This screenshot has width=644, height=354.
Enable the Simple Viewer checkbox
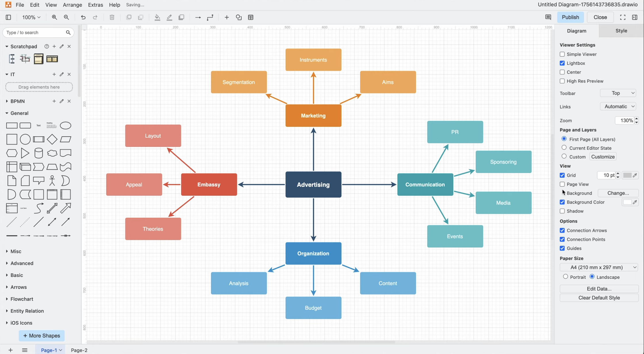point(562,54)
